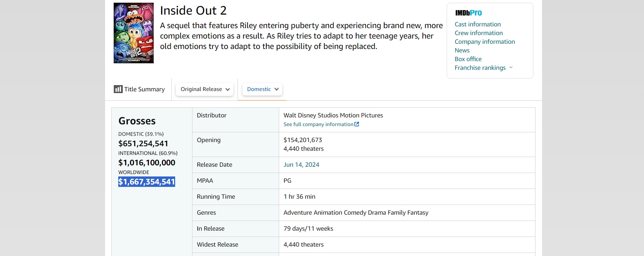
Task: Click the international gross $1,016,100,000
Action: (147, 163)
